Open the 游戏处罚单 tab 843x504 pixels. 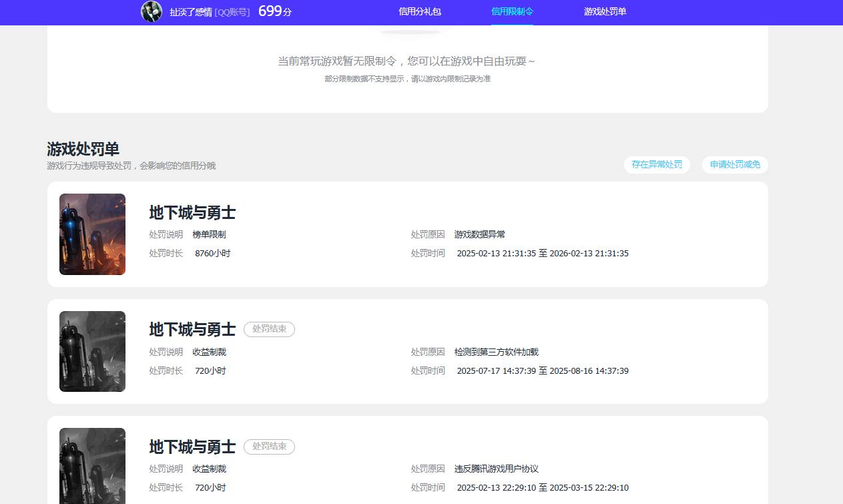point(605,12)
